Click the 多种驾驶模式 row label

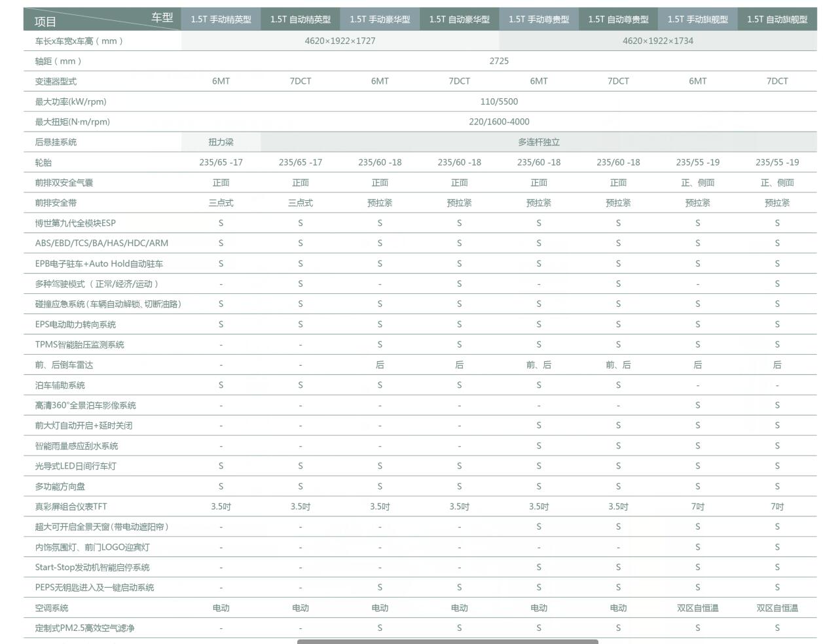tap(97, 284)
